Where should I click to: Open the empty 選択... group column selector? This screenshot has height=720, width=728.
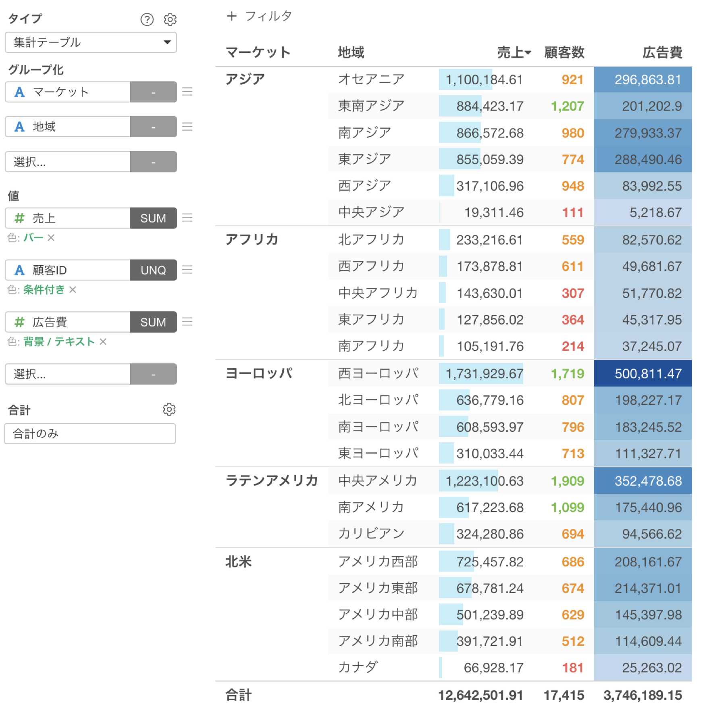(x=68, y=162)
